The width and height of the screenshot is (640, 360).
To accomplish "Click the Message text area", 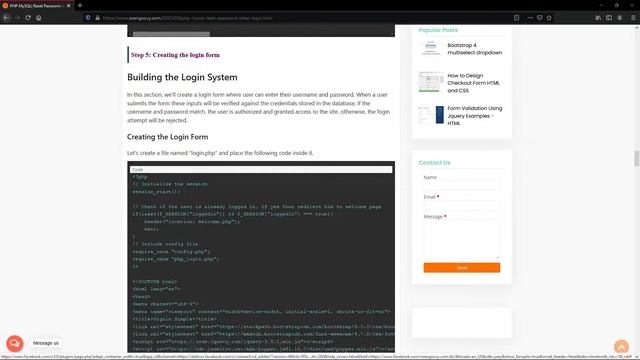I will [462, 239].
